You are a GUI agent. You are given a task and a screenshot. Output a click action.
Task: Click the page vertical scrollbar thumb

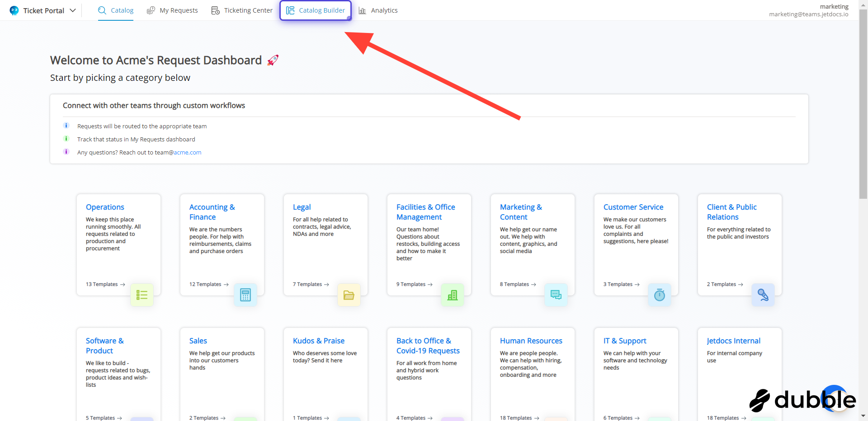coord(863,104)
